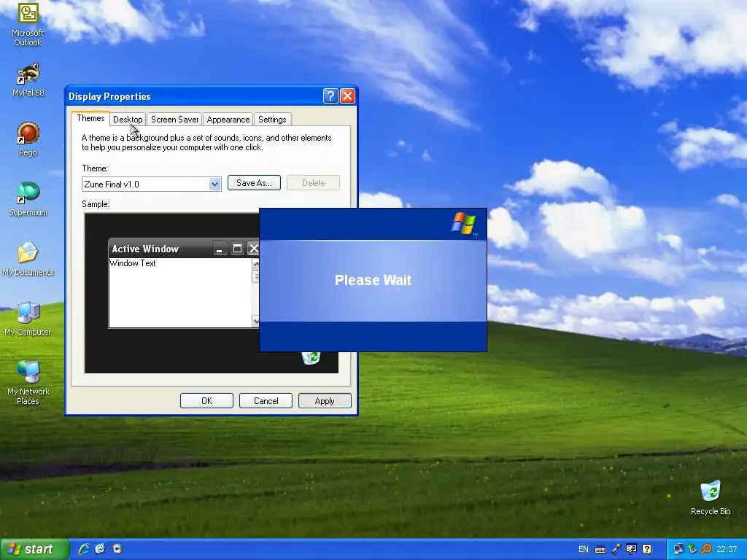The image size is (747, 560).
Task: Select the Pego desktop shortcut
Action: pos(28,139)
